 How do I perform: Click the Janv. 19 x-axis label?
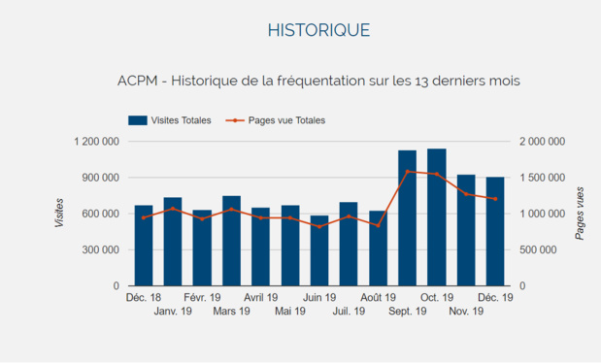pyautogui.click(x=173, y=312)
